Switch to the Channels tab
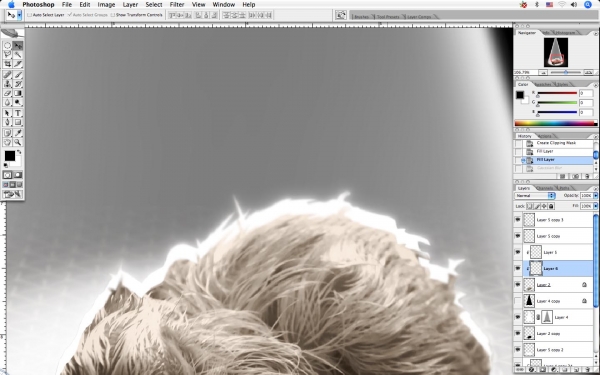This screenshot has width=600, height=375. pos(544,188)
